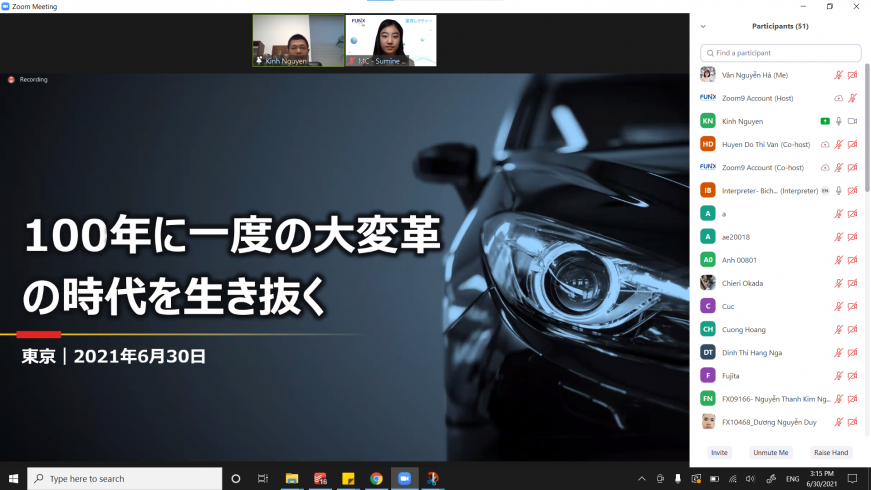This screenshot has width=871, height=490.
Task: Select participant Fujita
Action: click(x=780, y=376)
